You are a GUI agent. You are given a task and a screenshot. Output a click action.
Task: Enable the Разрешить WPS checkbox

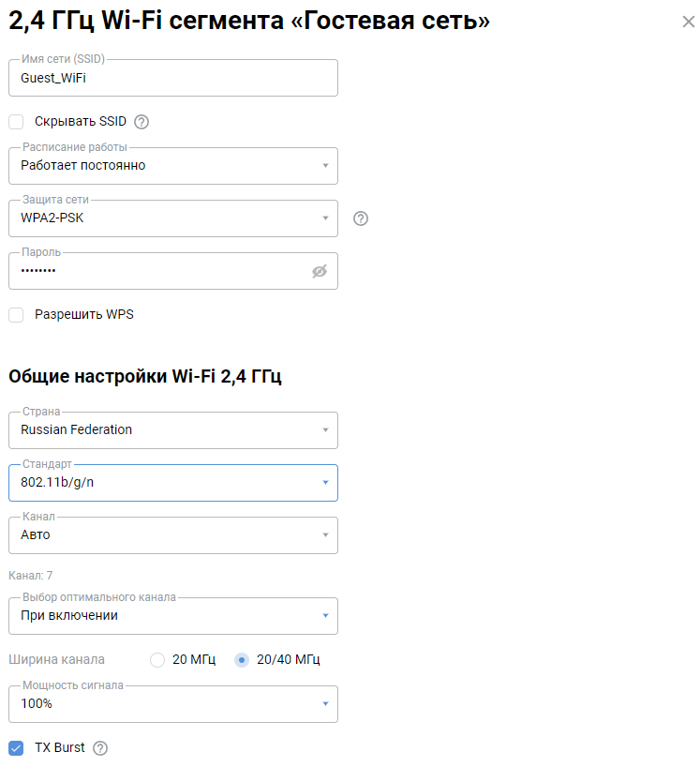[x=16, y=315]
